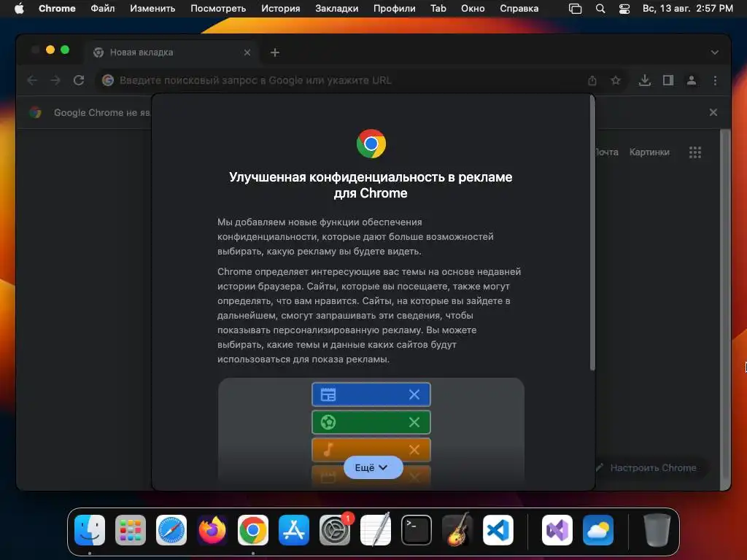
Task: Open Control Center in menu bar
Action: (624, 9)
